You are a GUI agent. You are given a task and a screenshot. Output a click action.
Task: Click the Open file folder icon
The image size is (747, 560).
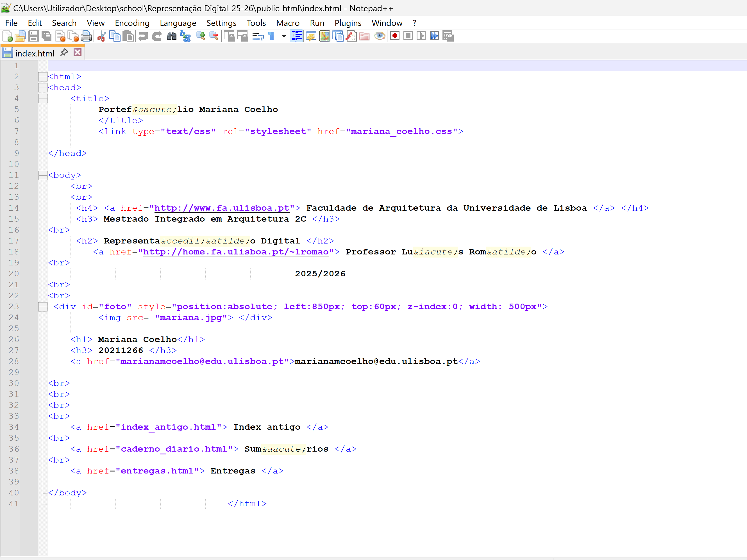[20, 36]
